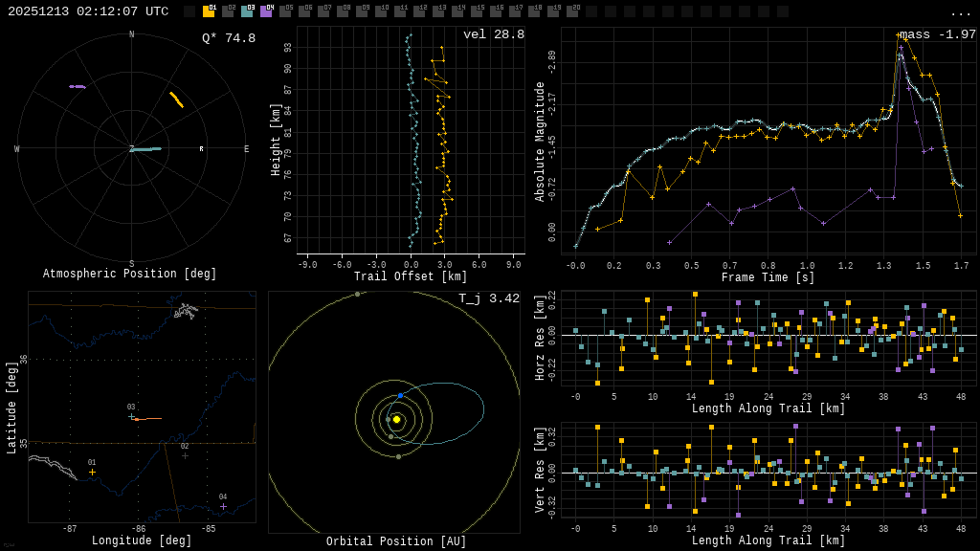Click the T_j 3.42 Tisserand value
The width and height of the screenshot is (980, 551).
point(488,298)
